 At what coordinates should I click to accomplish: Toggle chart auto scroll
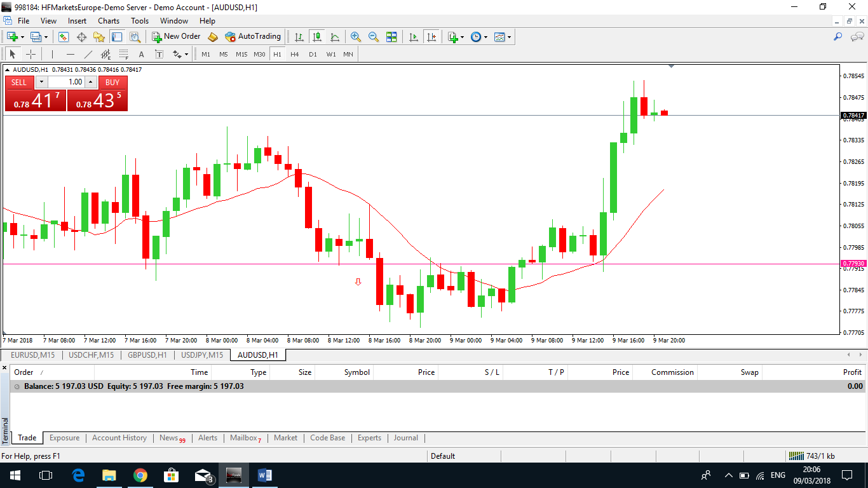tap(414, 37)
